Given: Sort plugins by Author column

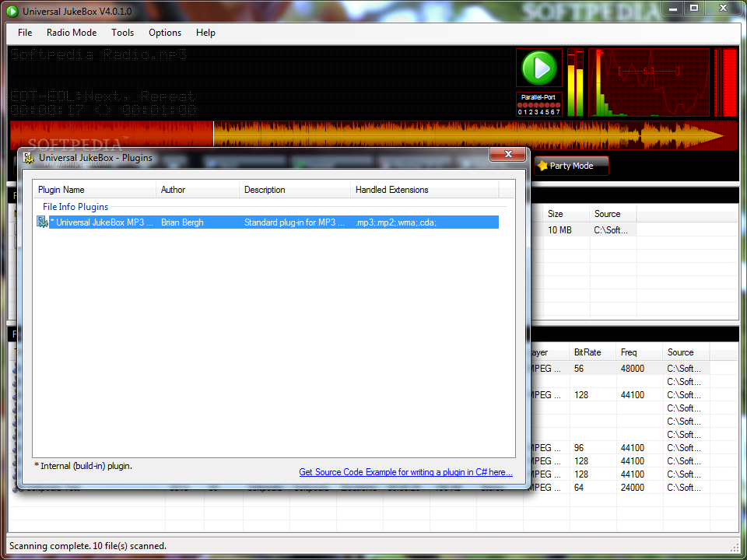Looking at the screenshot, I should 197,190.
